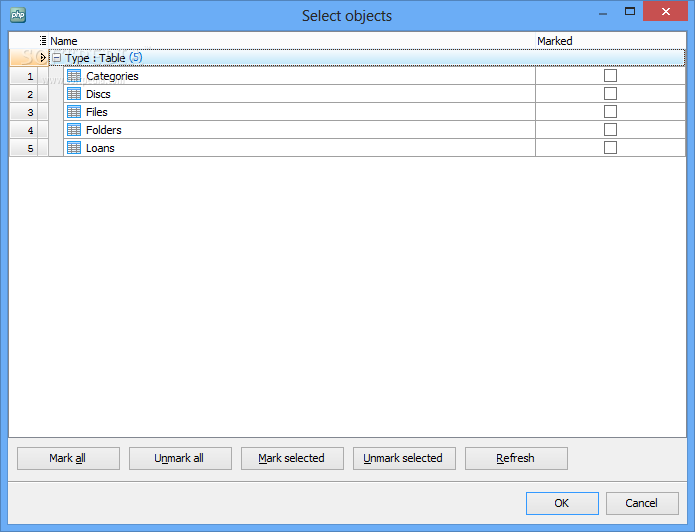The image size is (695, 532).
Task: Open the column chooser icon beside Name
Action: [x=43, y=41]
